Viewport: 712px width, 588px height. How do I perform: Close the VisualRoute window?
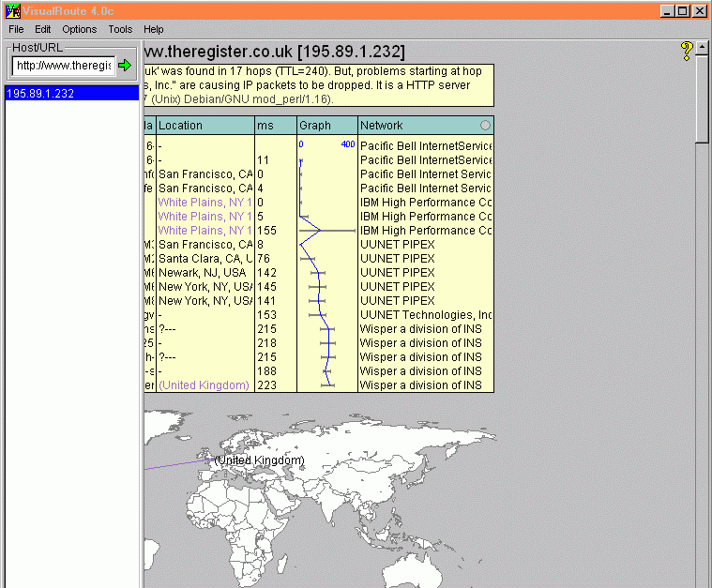coord(700,11)
